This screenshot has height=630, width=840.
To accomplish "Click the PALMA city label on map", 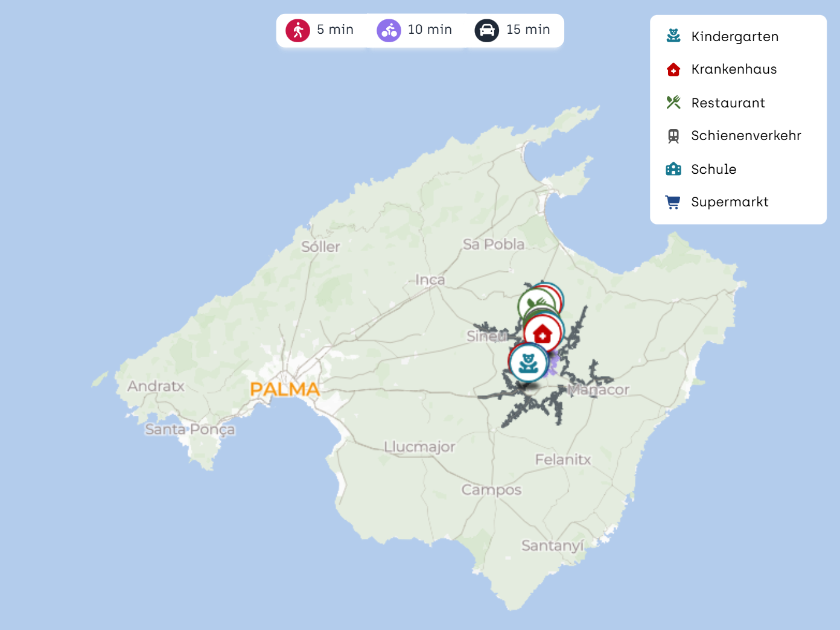I will (x=285, y=389).
